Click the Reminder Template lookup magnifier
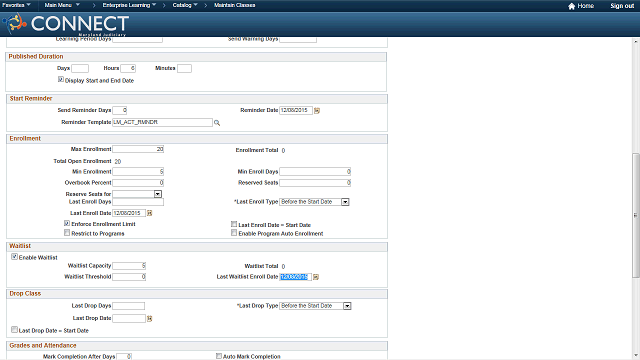The height and width of the screenshot is (360, 640). (x=217, y=123)
